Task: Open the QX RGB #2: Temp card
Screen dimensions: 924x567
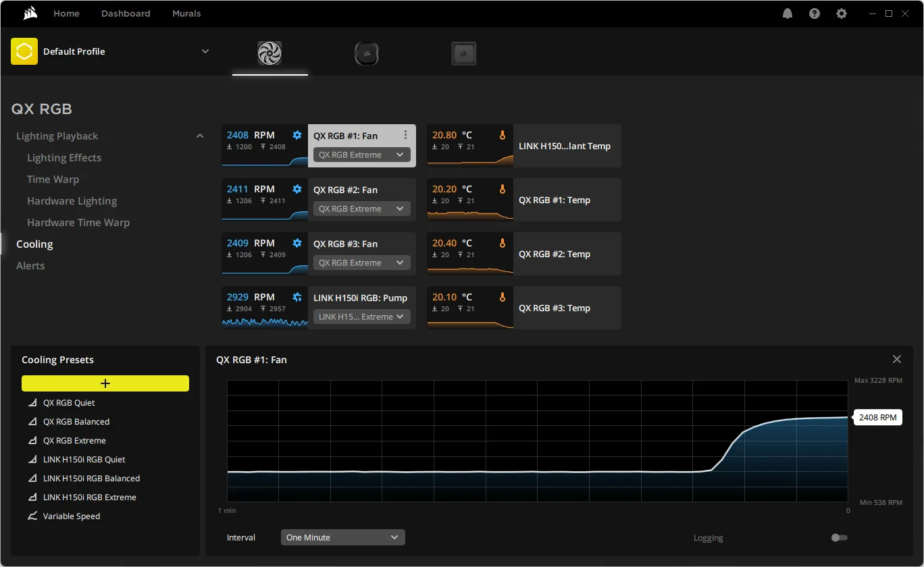Action: tap(524, 254)
